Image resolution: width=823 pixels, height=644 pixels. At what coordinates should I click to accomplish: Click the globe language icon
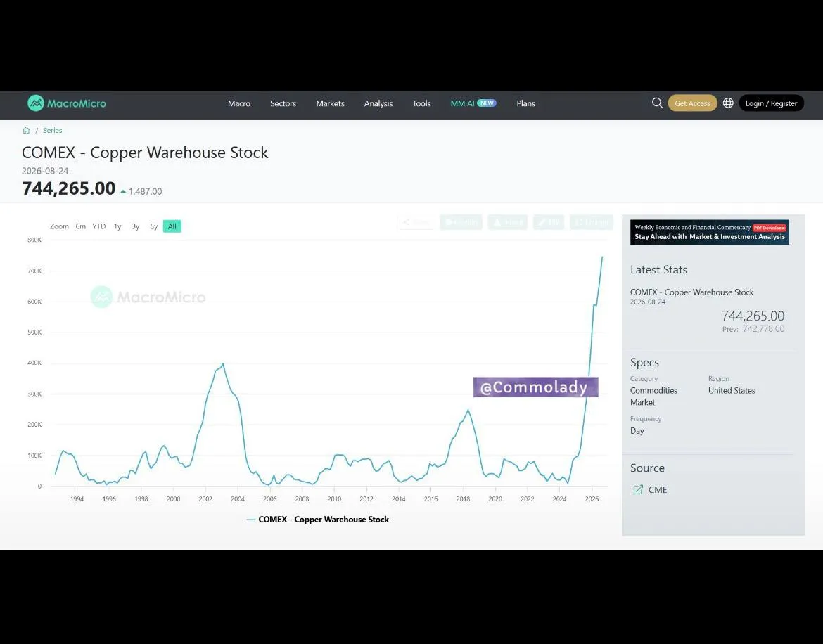coord(728,103)
